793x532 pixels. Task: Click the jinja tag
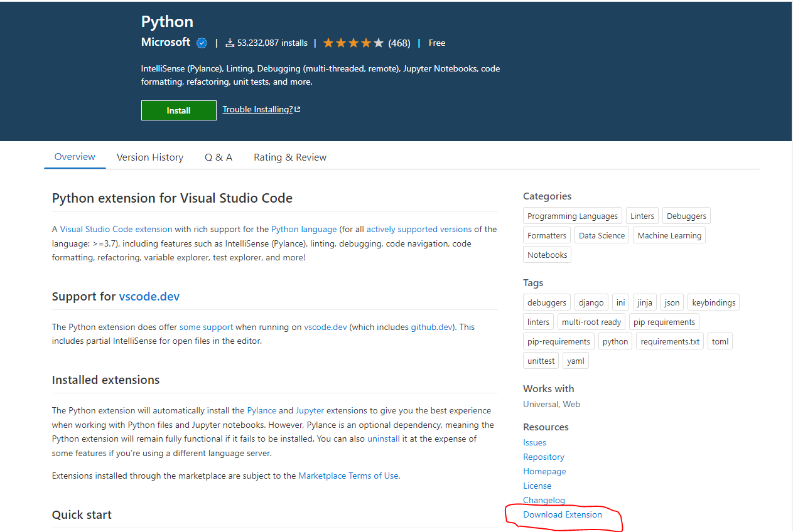pos(645,302)
